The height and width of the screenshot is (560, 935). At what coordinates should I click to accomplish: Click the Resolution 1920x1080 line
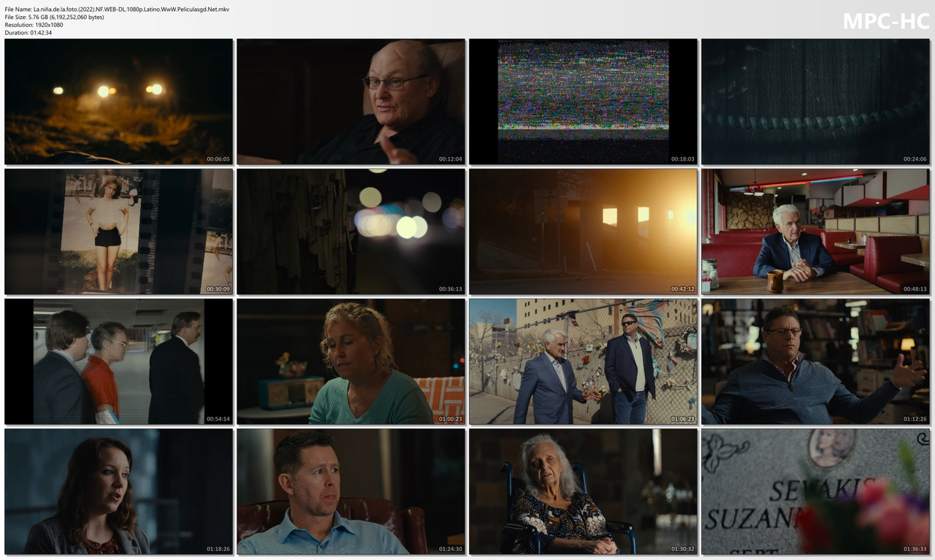pyautogui.click(x=34, y=25)
